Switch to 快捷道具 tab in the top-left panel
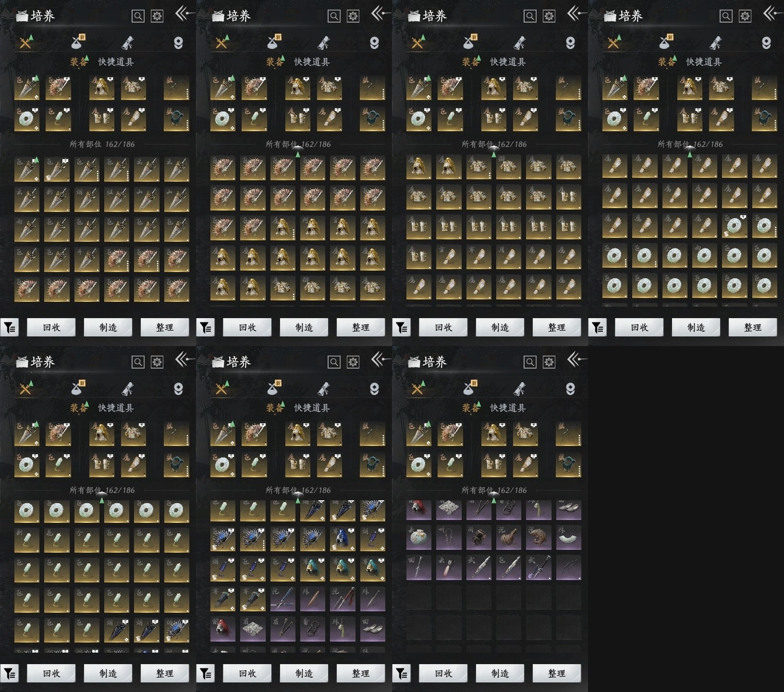The width and height of the screenshot is (784, 692). pyautogui.click(x=116, y=62)
